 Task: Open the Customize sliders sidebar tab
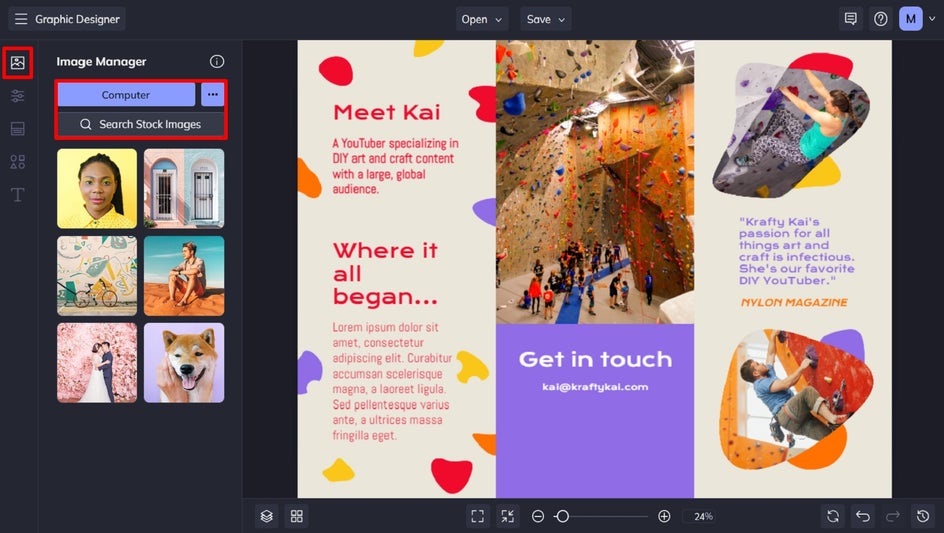pyautogui.click(x=17, y=96)
